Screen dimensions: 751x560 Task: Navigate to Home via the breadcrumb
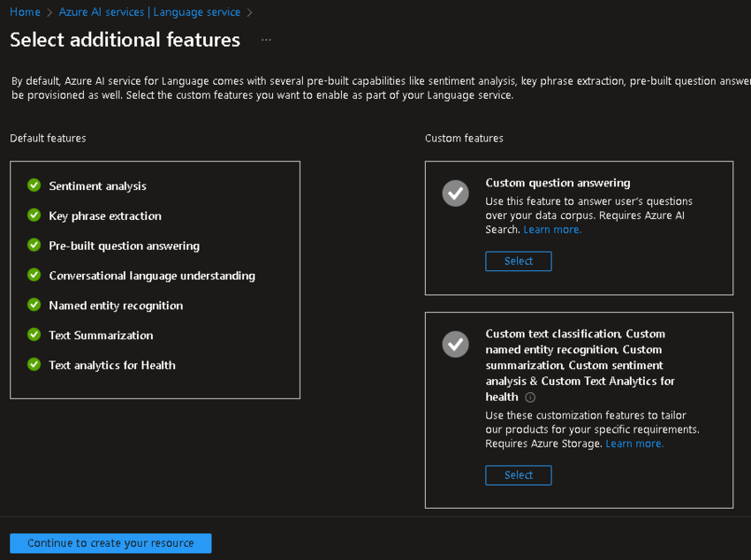coord(24,11)
